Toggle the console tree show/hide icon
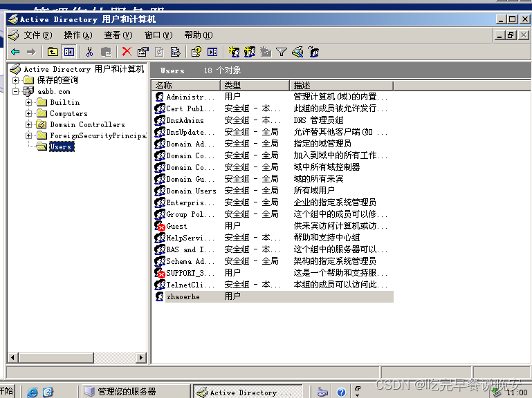This screenshot has width=532, height=398. (x=69, y=52)
